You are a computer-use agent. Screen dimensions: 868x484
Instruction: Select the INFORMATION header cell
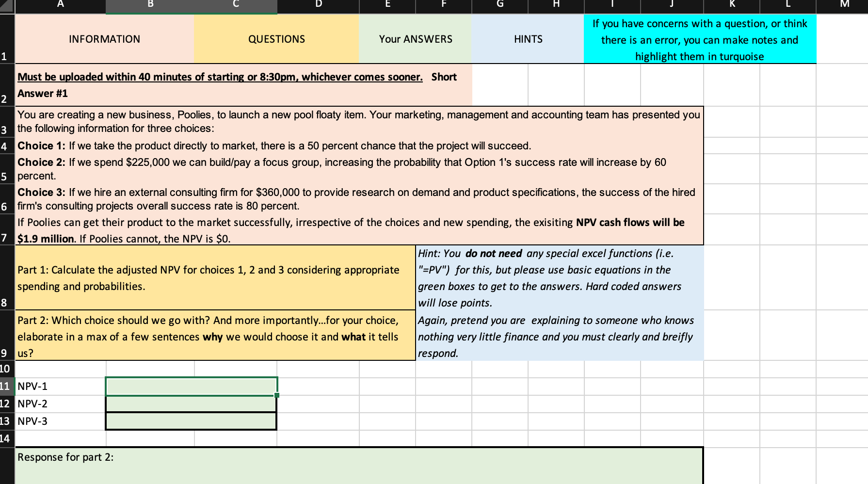104,39
